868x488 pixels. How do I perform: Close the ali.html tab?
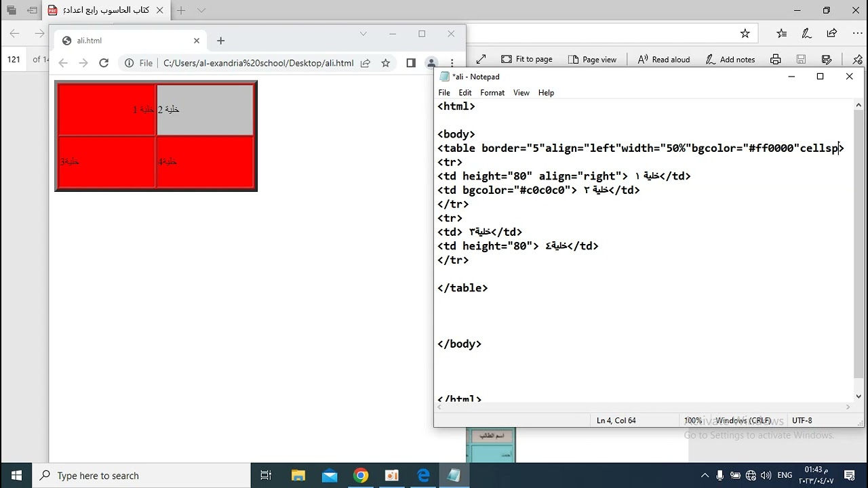(197, 41)
